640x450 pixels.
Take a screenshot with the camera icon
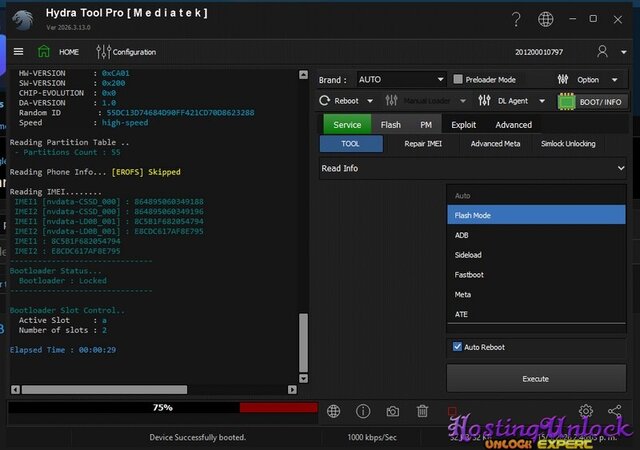393,411
